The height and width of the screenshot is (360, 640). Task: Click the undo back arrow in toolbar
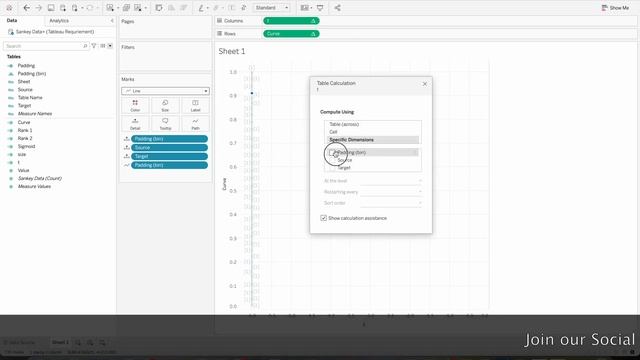click(x=27, y=8)
